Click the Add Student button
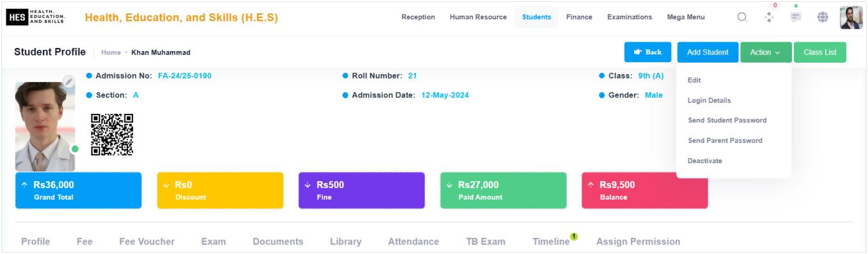The image size is (868, 254). coord(708,52)
